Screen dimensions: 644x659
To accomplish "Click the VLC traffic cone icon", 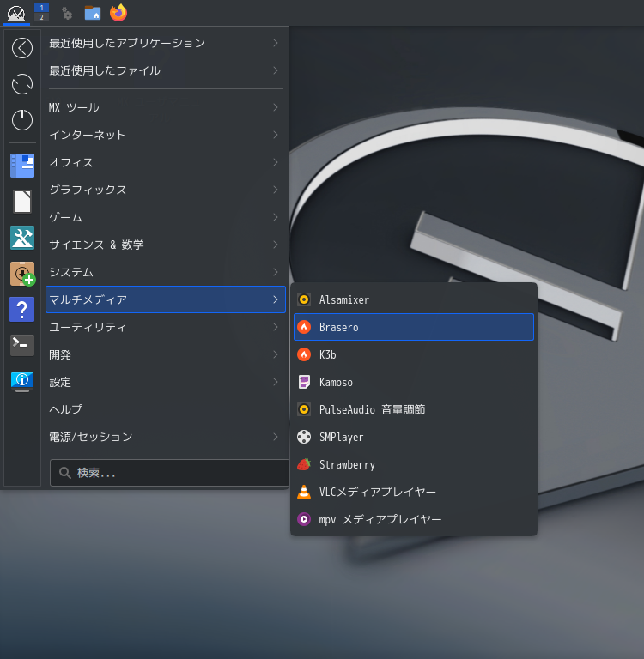I will coord(304,492).
